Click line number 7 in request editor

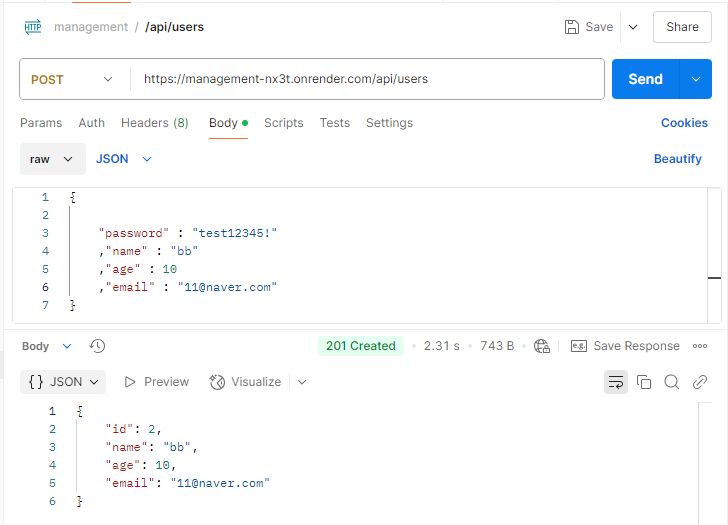(45, 305)
